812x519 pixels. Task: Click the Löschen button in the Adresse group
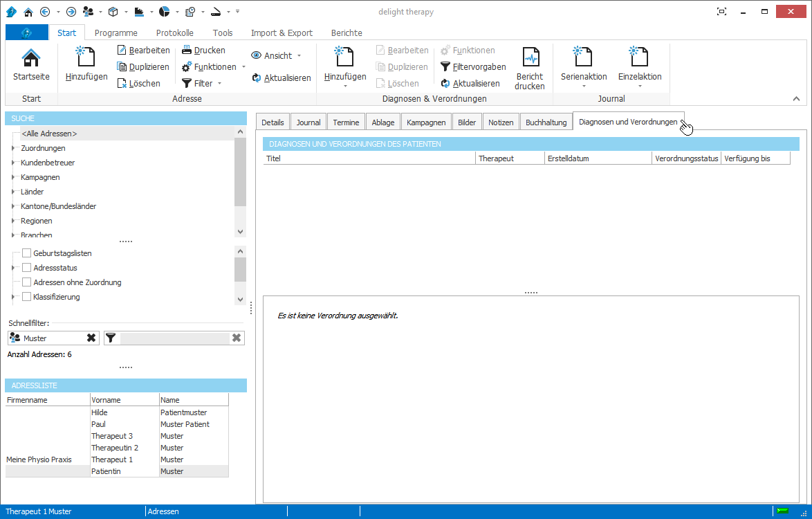(x=138, y=84)
